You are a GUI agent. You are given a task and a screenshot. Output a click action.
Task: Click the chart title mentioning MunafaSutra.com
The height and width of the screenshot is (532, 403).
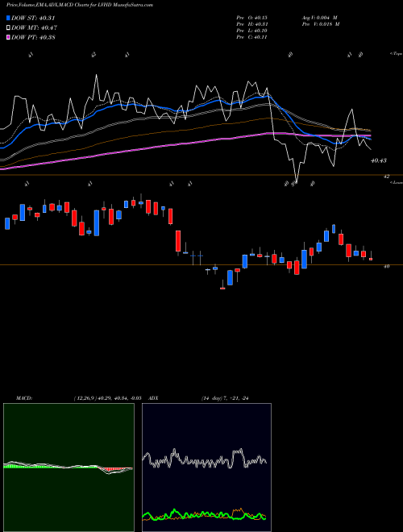tap(80, 5)
